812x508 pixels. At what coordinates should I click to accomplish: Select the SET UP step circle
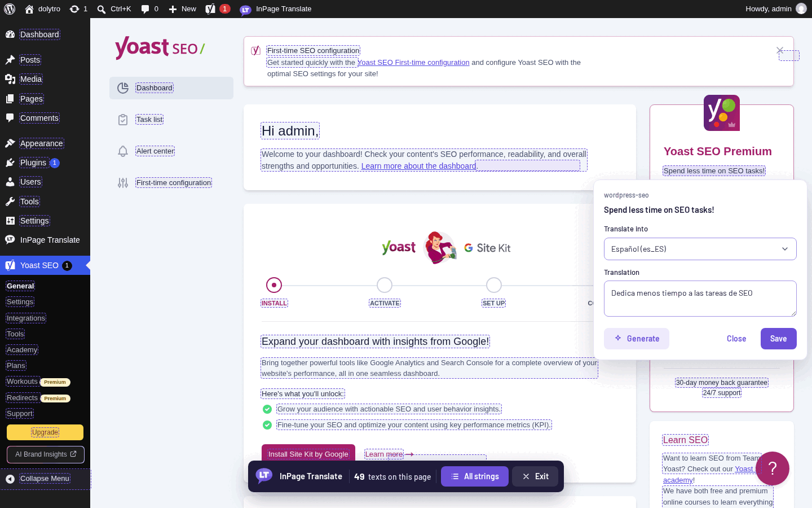[494, 285]
